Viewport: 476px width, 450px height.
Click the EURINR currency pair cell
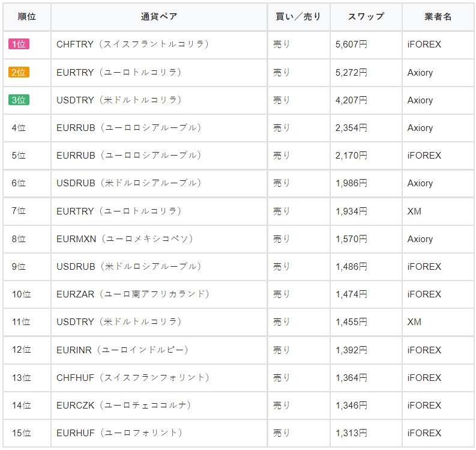(x=122, y=350)
